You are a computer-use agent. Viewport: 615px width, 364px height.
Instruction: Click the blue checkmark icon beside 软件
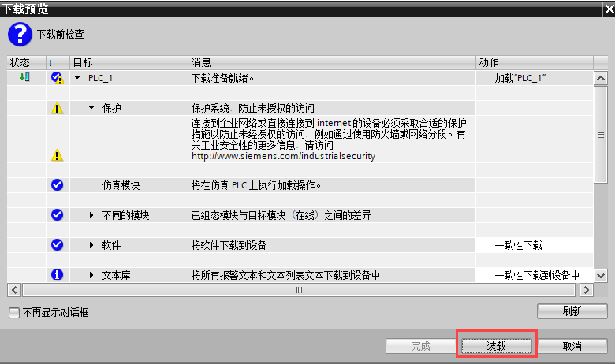tap(57, 245)
